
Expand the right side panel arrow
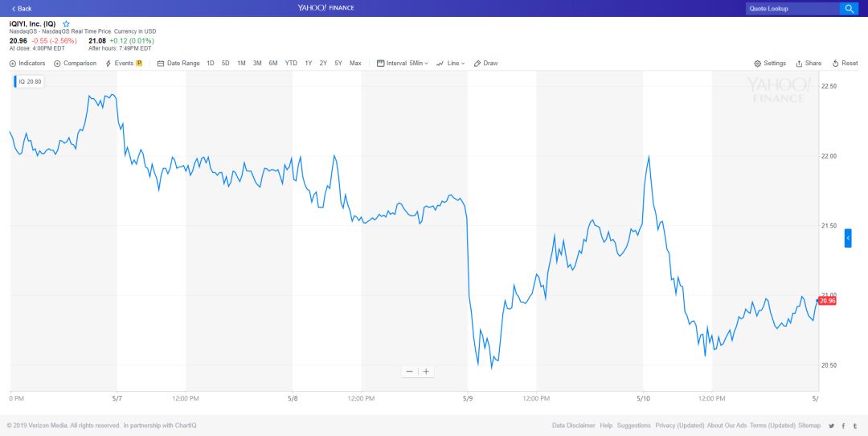tap(848, 238)
